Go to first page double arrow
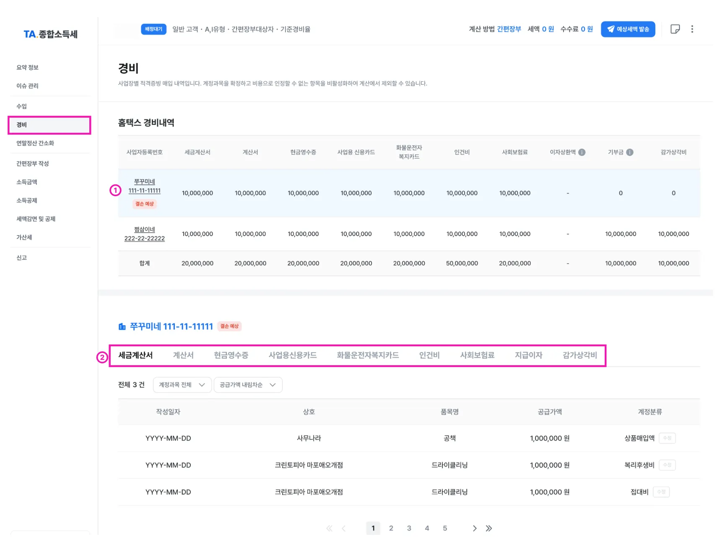Viewport: 728px width, 560px height. coord(329,528)
